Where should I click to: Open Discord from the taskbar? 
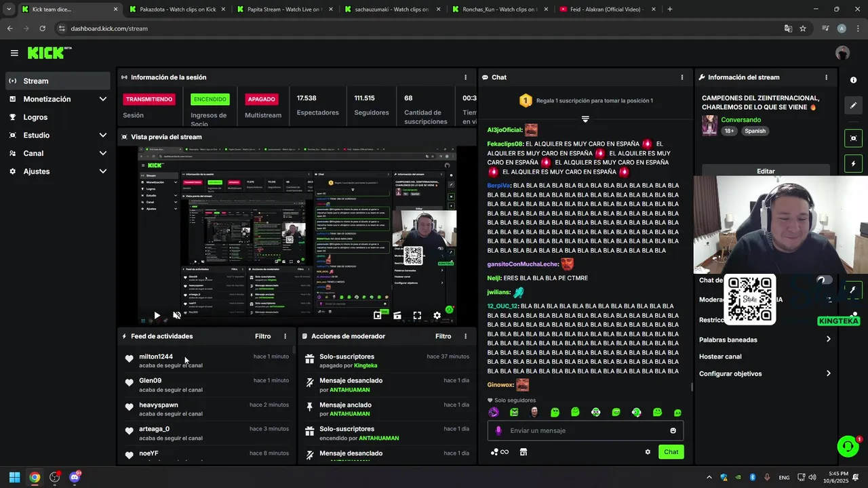coord(75,477)
